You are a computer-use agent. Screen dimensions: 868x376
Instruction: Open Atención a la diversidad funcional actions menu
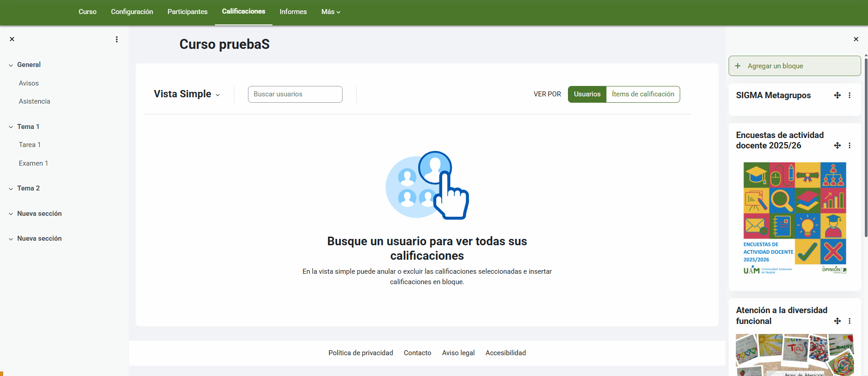(x=849, y=321)
